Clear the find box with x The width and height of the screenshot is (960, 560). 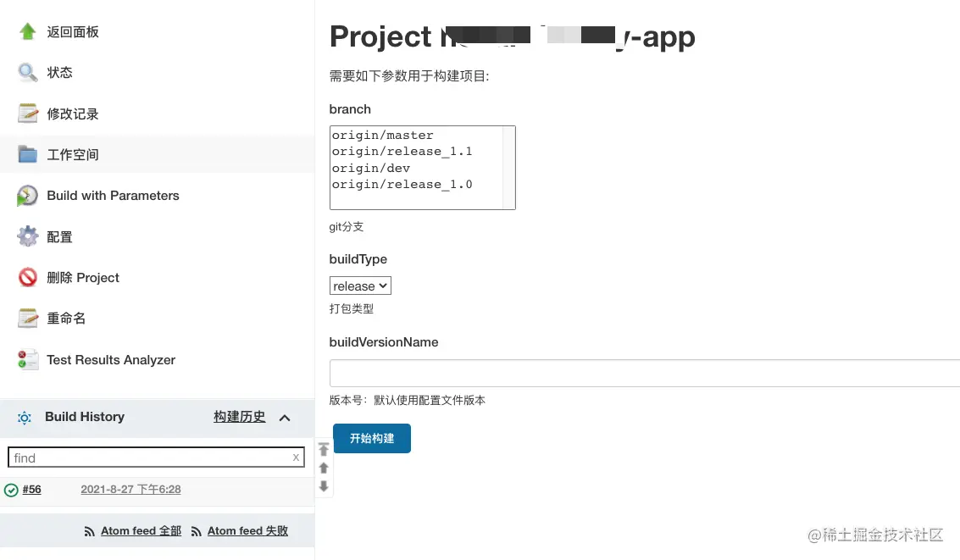296,457
